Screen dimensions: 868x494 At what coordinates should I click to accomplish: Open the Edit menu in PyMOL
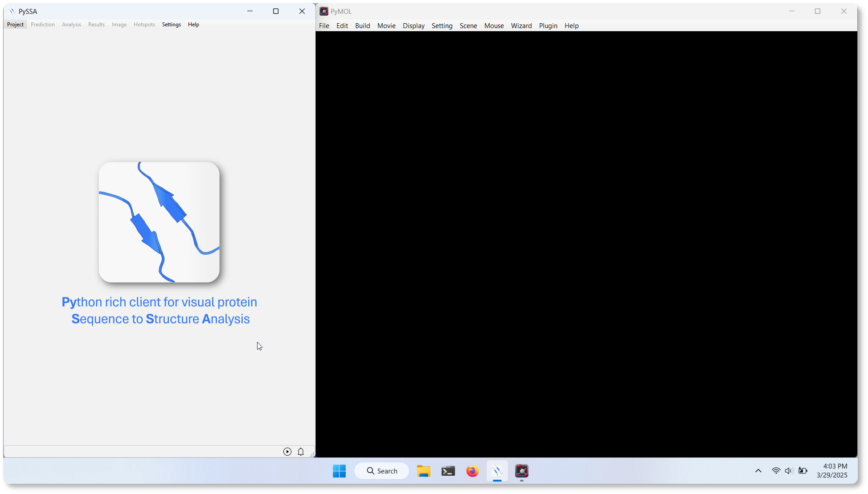pos(342,26)
